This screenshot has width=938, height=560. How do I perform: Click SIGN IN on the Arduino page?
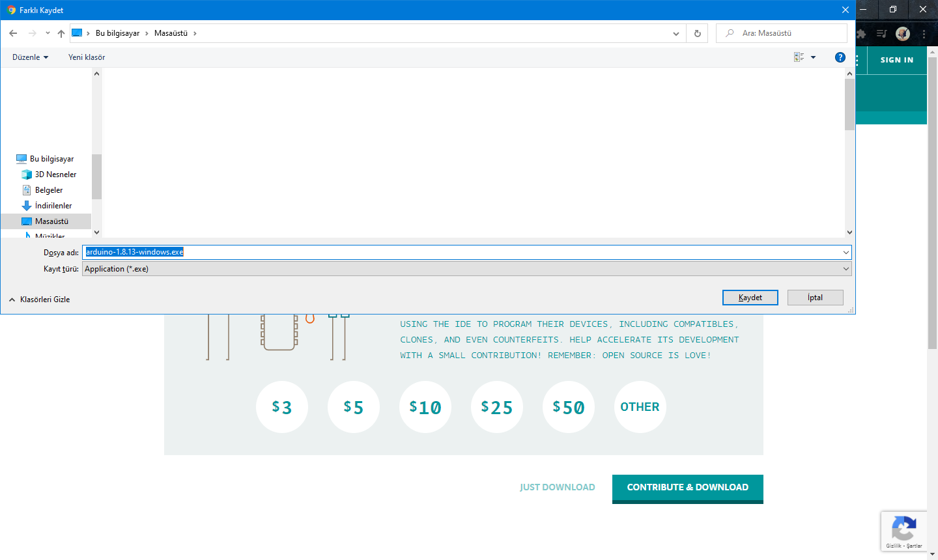point(897,60)
